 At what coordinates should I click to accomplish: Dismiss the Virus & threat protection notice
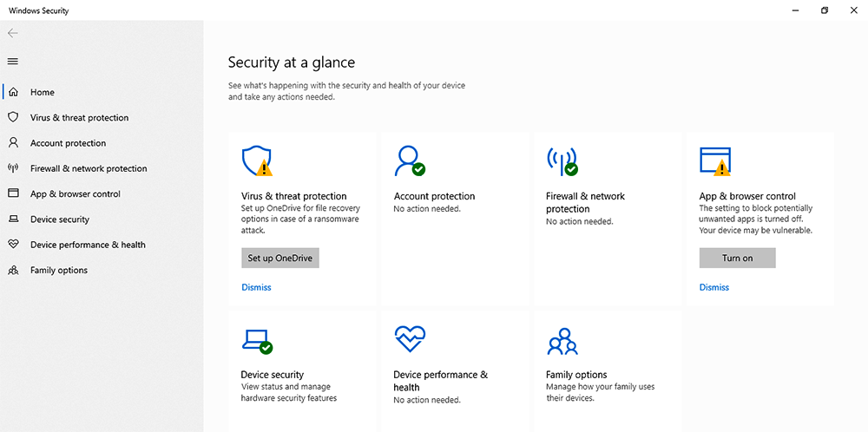[256, 287]
